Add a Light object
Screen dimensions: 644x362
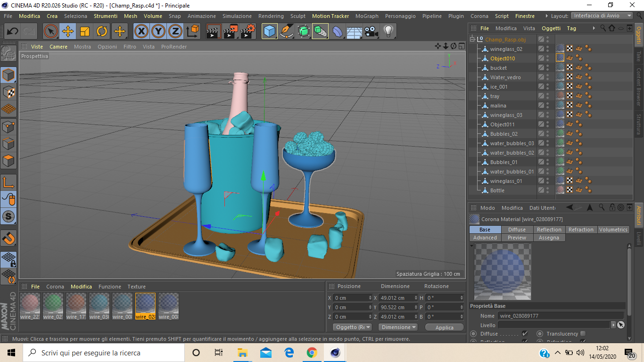coord(388,32)
